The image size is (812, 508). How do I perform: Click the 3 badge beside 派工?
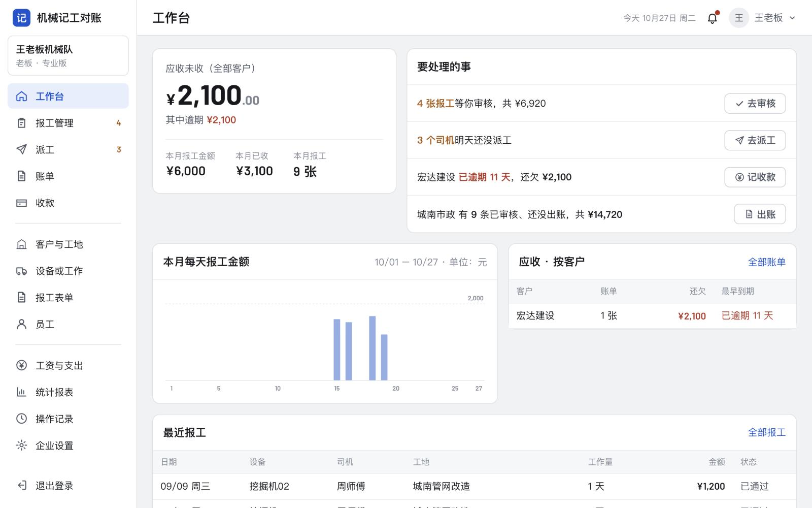(119, 149)
